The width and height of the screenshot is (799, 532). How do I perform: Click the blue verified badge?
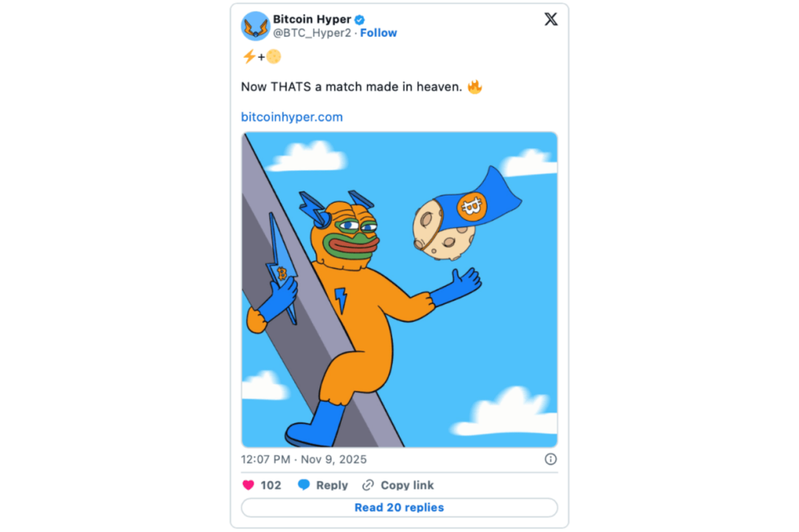point(359,19)
